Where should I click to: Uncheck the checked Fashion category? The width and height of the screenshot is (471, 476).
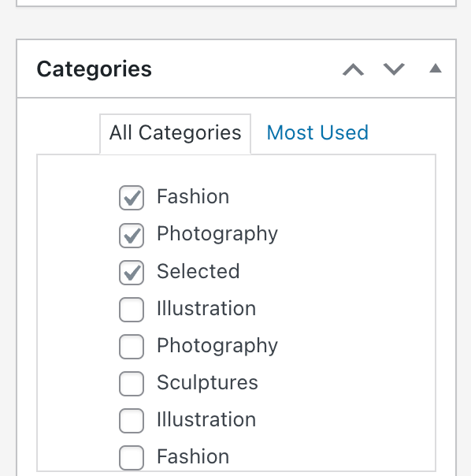tap(132, 198)
